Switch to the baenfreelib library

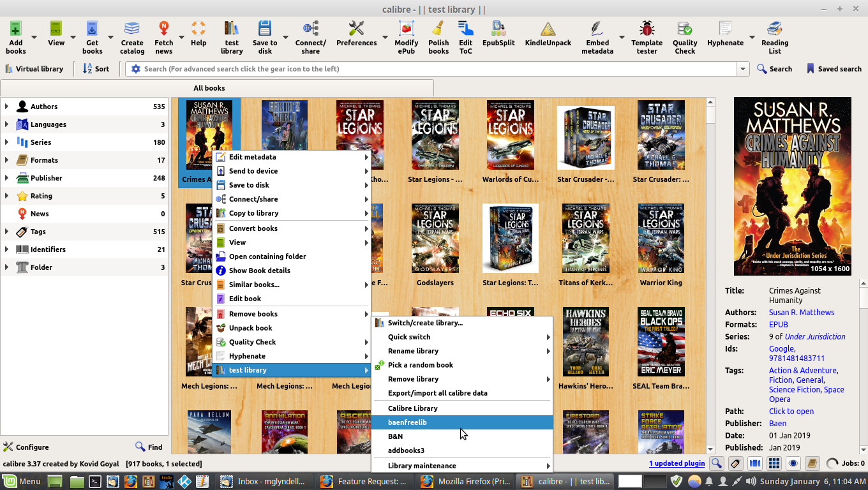[462, 422]
